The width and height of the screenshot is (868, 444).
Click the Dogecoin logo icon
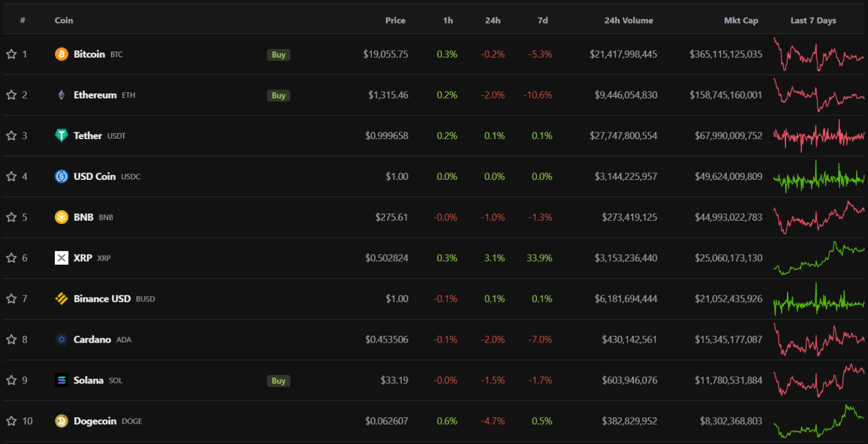62,421
